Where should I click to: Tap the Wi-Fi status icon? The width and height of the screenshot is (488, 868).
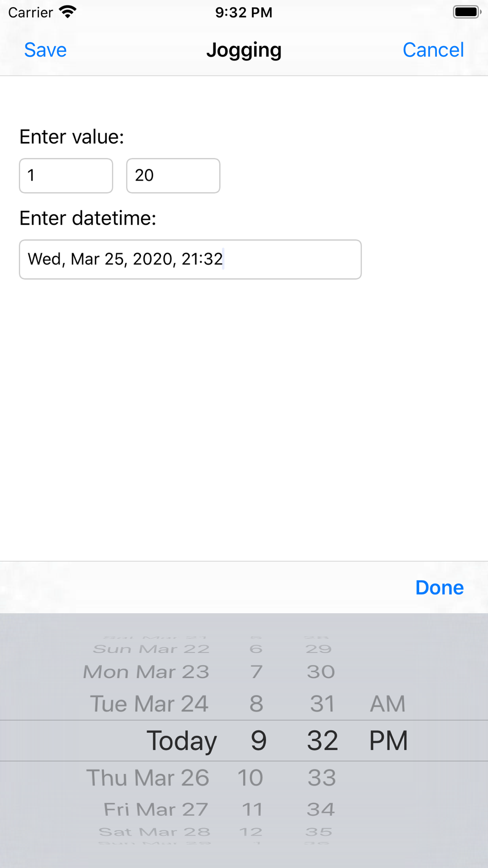tap(68, 12)
